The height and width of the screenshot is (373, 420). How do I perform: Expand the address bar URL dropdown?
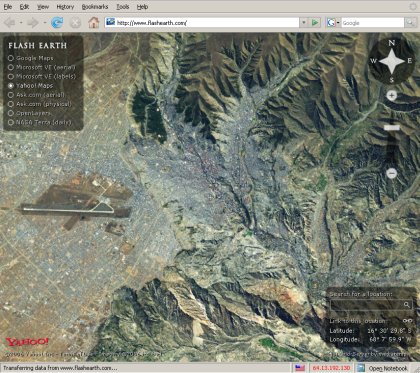tap(303, 23)
